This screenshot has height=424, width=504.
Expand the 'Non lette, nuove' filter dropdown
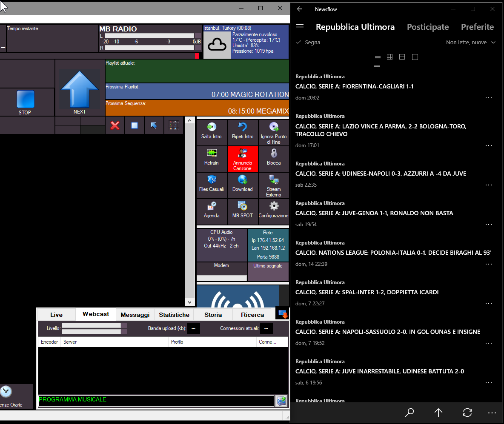471,43
